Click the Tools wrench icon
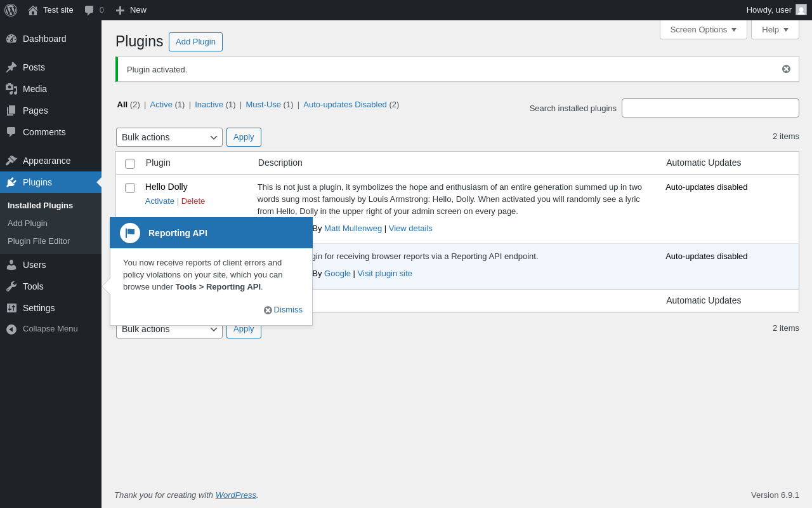This screenshot has width=812, height=508. (x=11, y=286)
